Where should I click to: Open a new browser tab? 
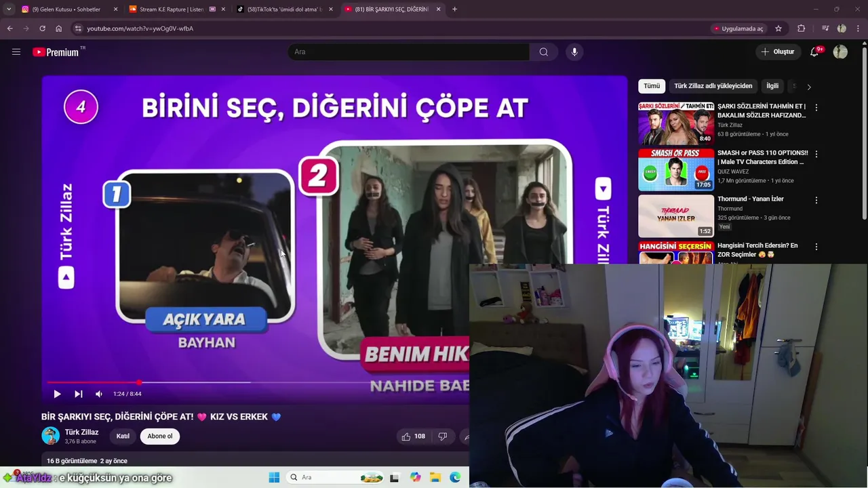pos(454,9)
